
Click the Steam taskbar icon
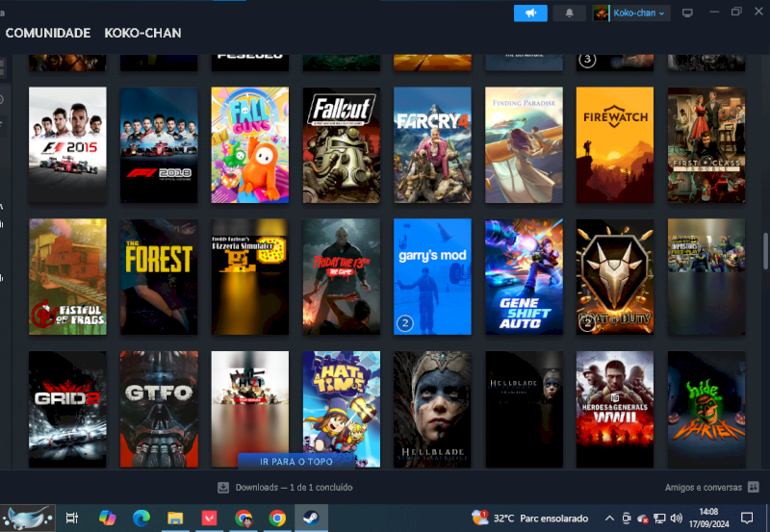(x=311, y=518)
